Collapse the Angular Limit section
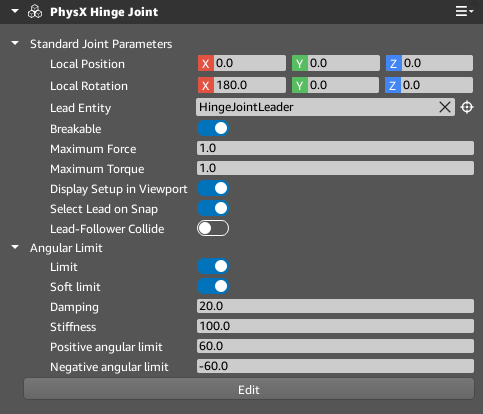 click(x=15, y=247)
